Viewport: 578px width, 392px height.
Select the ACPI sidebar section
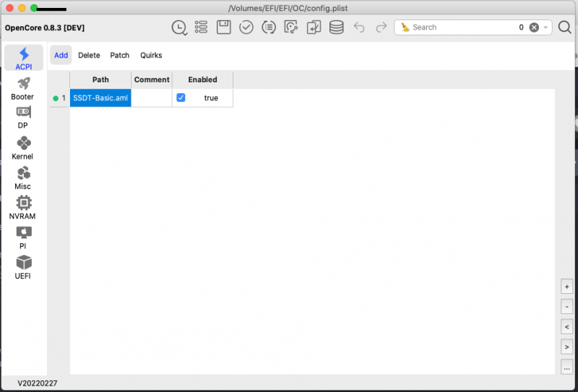(24, 58)
